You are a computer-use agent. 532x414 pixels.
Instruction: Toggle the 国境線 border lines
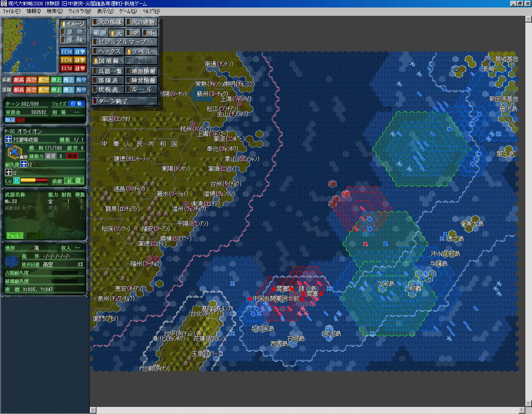pos(108,61)
